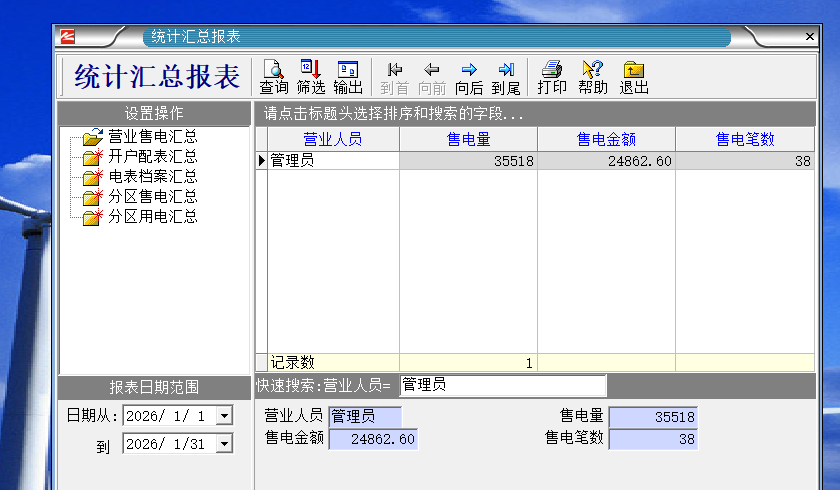Choose 分区售电汇总 in the tree
The height and width of the screenshot is (490, 840).
tap(152, 197)
